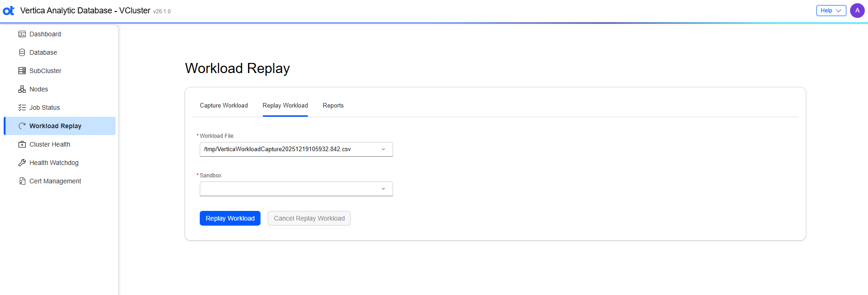Select Workload Replay in the sidebar
Image resolution: width=868 pixels, height=295 pixels.
pos(60,126)
